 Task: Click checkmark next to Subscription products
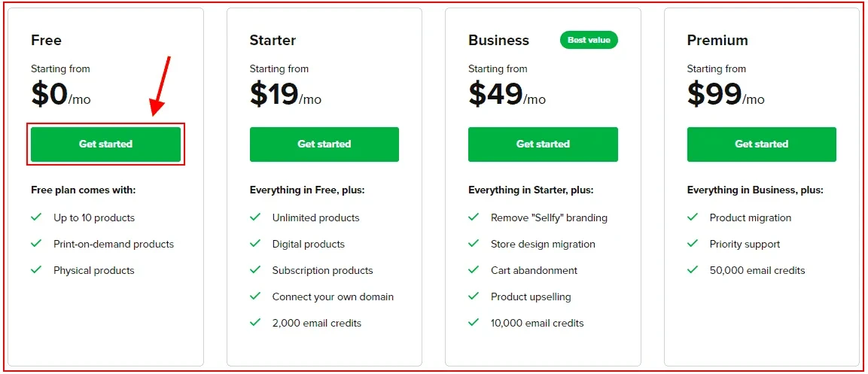pyautogui.click(x=255, y=270)
